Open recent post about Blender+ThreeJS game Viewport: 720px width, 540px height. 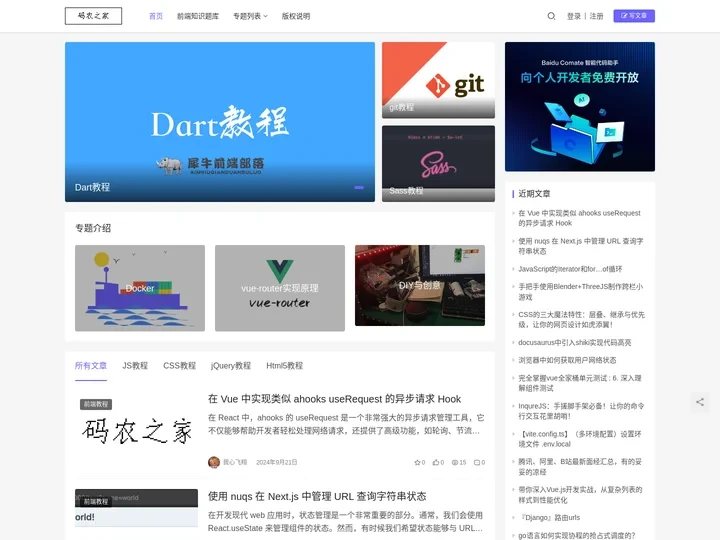580,292
